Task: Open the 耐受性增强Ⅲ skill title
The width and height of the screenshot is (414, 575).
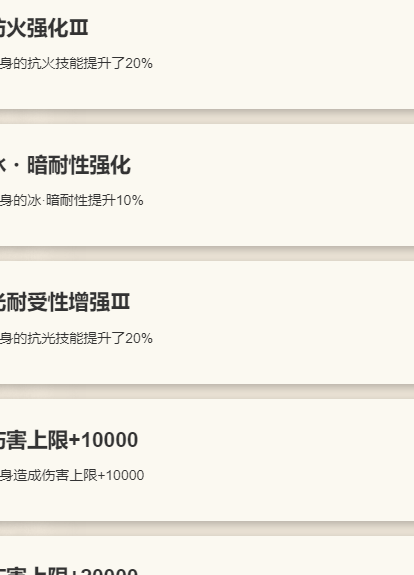Action: [65, 302]
